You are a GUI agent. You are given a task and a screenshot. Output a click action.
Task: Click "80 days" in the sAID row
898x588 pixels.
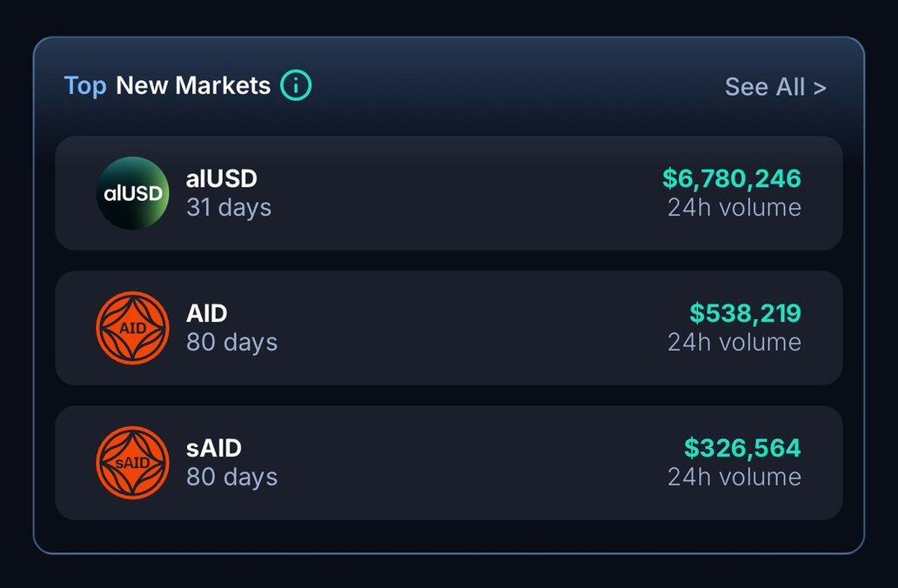[231, 478]
